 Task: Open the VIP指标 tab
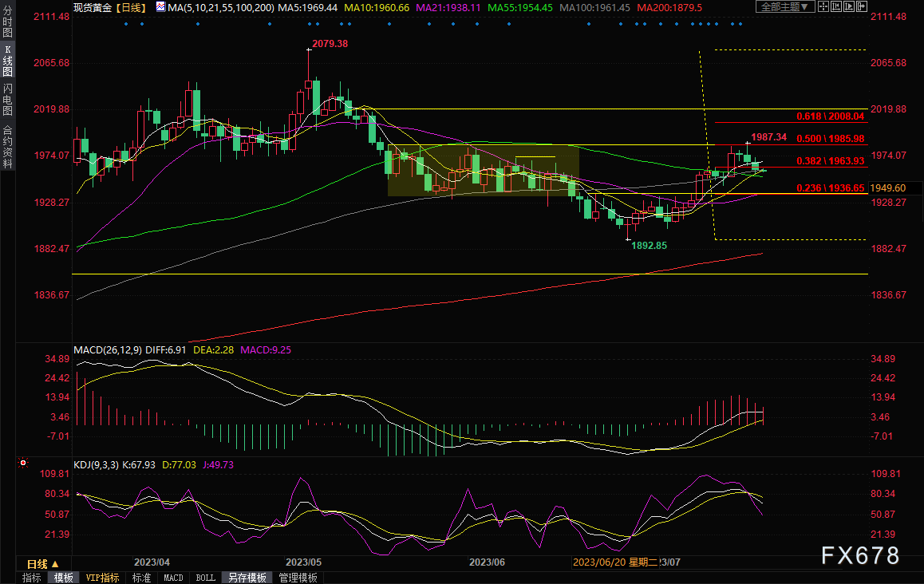[x=102, y=578]
